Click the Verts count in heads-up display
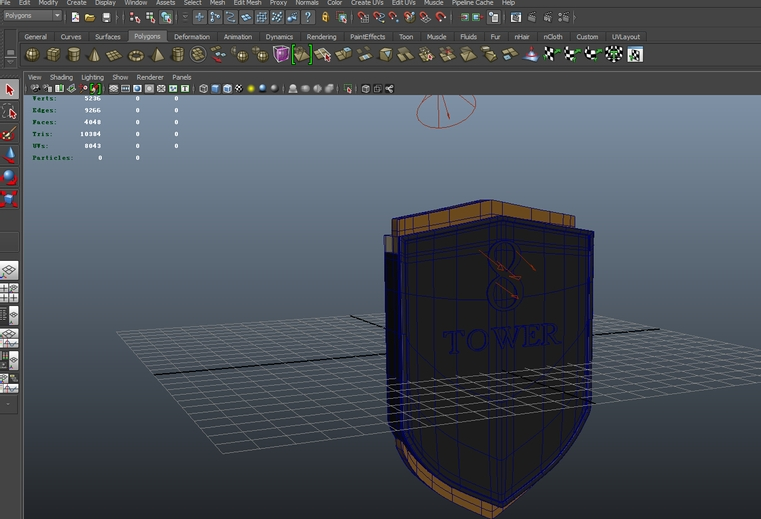 tap(92, 99)
